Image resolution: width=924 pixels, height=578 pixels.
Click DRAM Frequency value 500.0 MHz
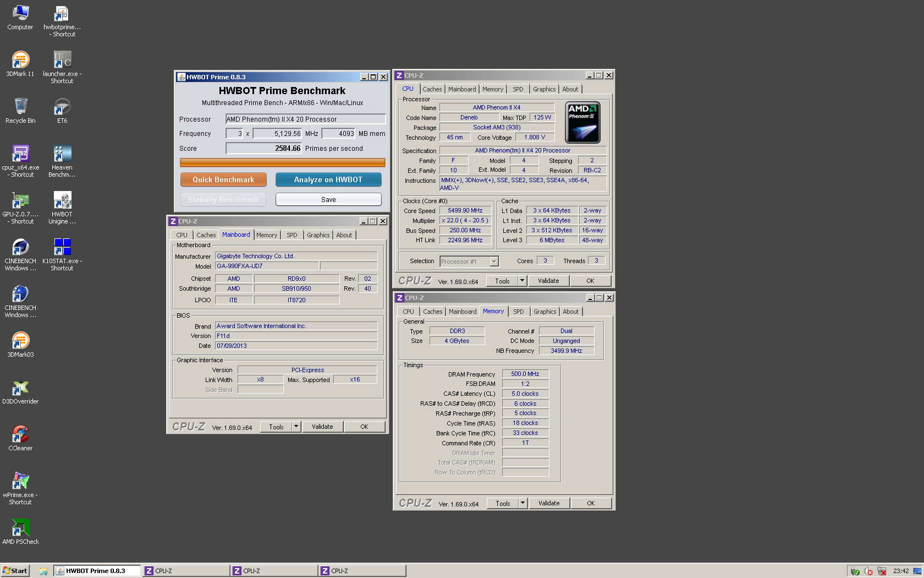525,374
